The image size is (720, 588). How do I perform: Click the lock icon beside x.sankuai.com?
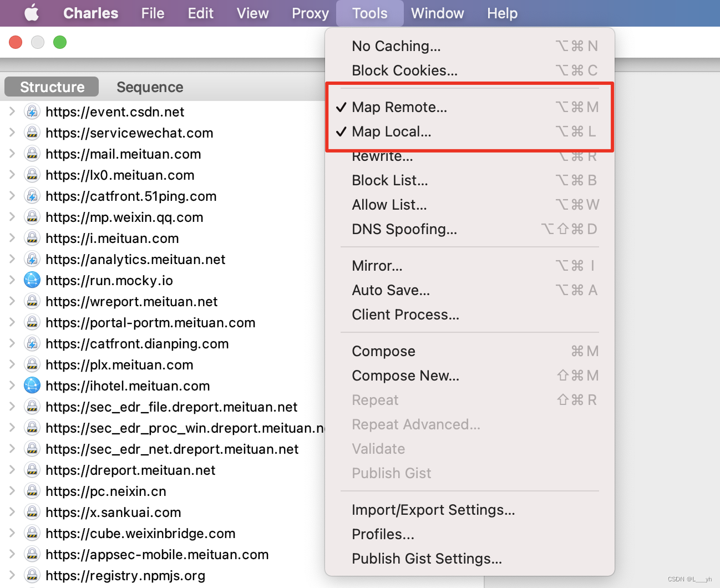click(x=32, y=512)
